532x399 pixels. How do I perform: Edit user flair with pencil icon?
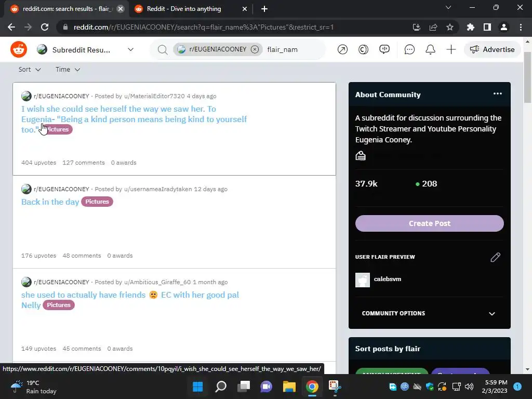(x=495, y=257)
